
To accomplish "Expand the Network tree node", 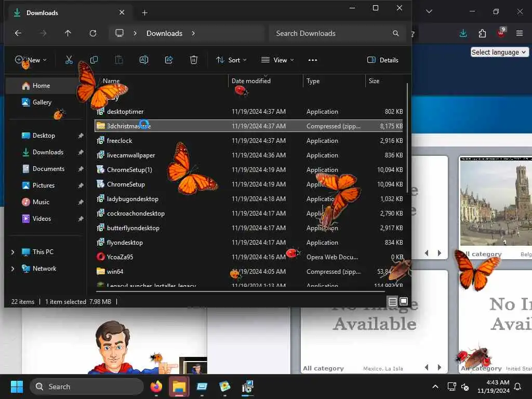I will (x=12, y=269).
